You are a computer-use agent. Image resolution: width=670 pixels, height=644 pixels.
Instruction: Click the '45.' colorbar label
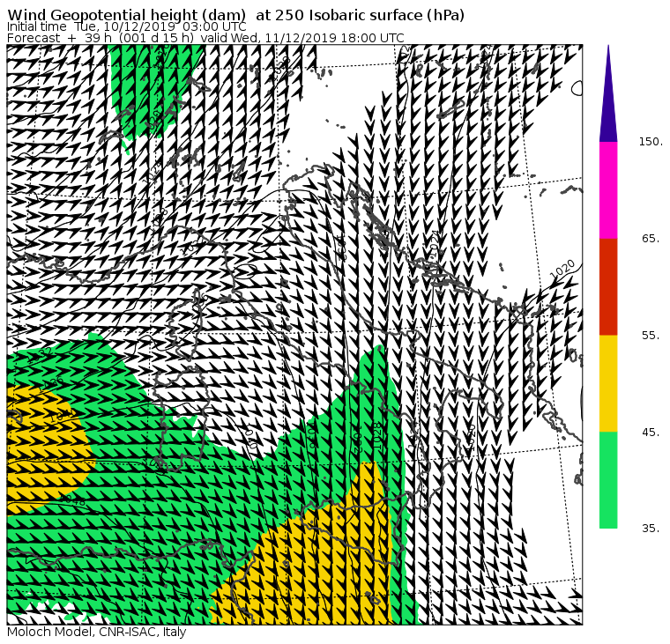coord(651,433)
